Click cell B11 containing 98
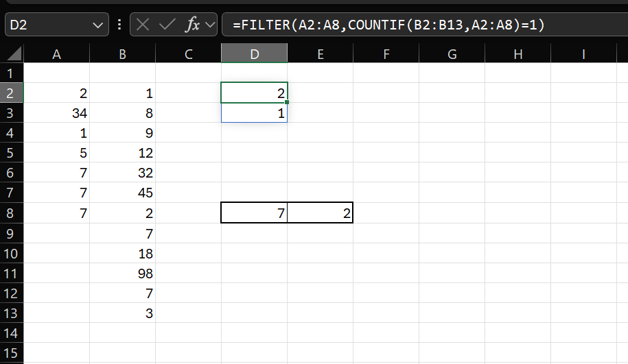 coord(123,274)
